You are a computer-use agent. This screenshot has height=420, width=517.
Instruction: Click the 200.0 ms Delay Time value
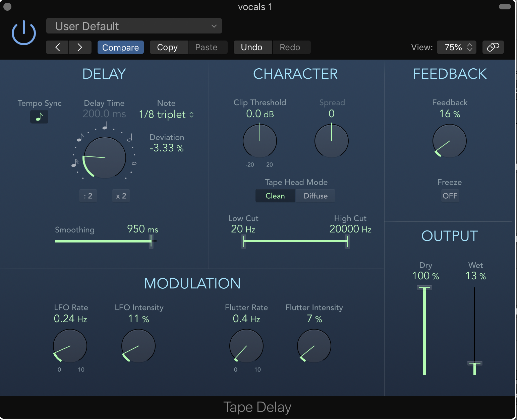104,114
